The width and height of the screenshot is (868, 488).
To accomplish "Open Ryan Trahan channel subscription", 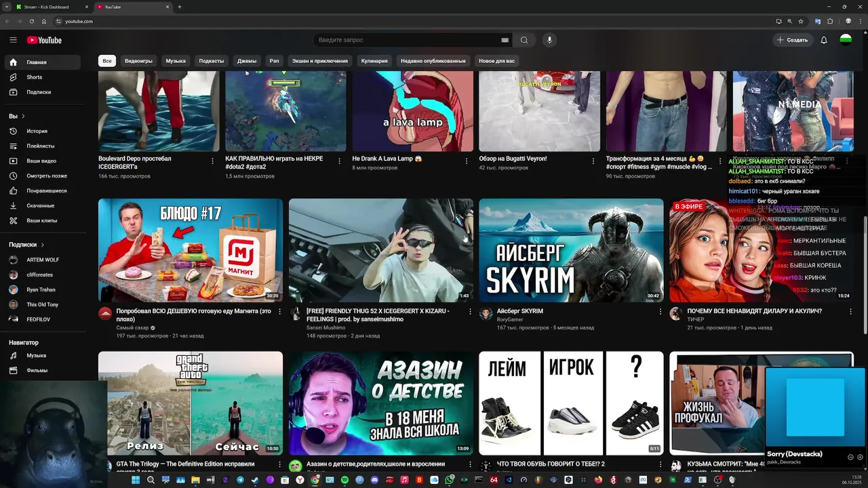I will (x=43, y=289).
